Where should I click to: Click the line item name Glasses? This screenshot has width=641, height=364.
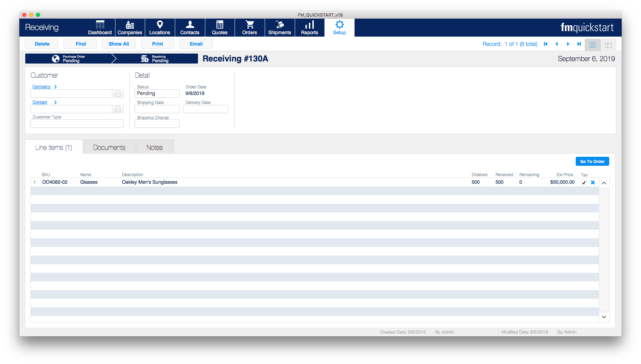pos(89,182)
